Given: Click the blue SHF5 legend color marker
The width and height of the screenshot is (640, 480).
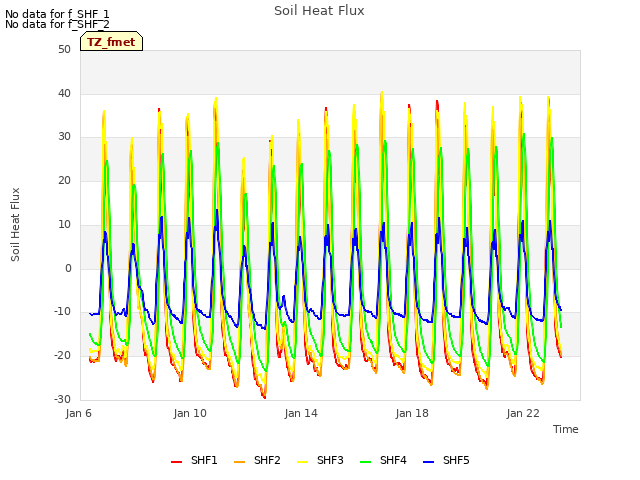Looking at the screenshot, I should click(429, 461).
